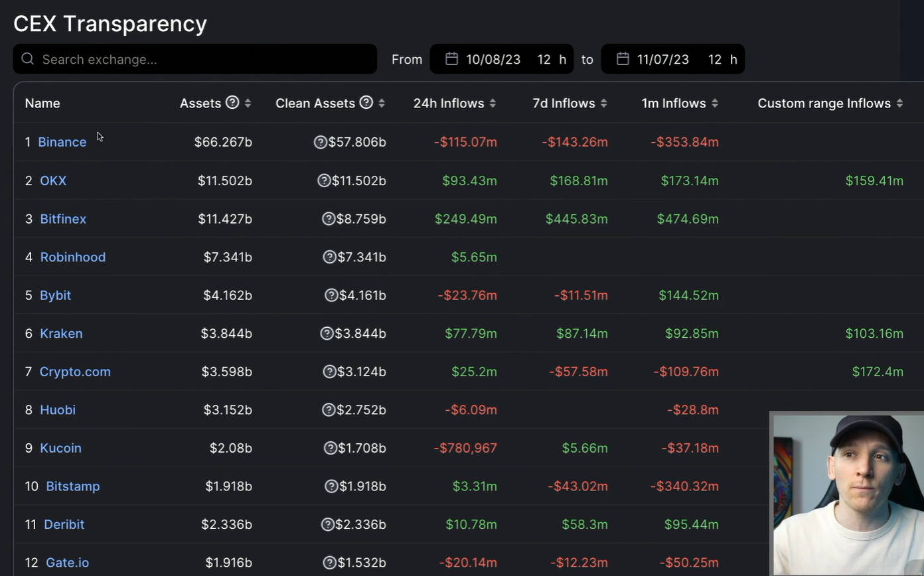This screenshot has height=576, width=924.
Task: Click OKX clean assets question icon
Action: [324, 180]
